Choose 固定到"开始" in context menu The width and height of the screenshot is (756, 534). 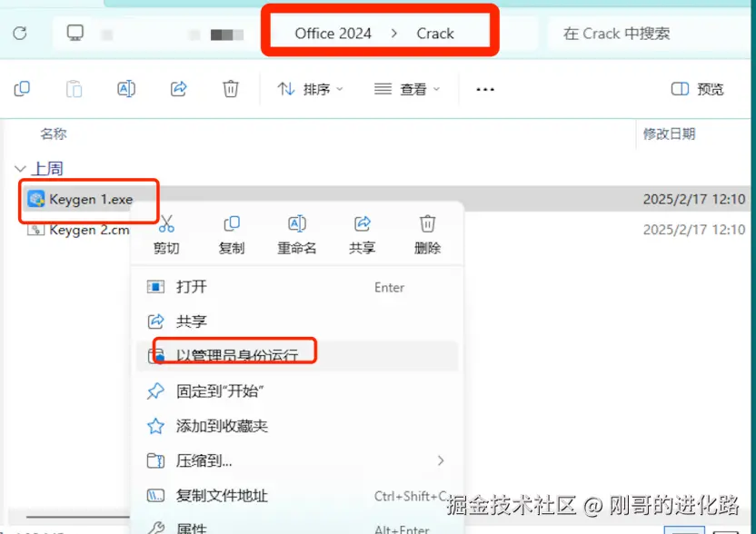(x=297, y=391)
